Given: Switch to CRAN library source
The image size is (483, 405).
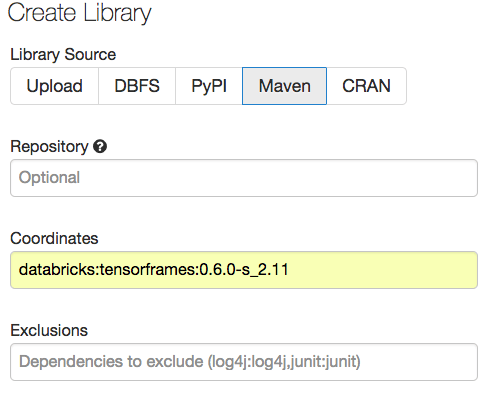Looking at the screenshot, I should point(366,86).
